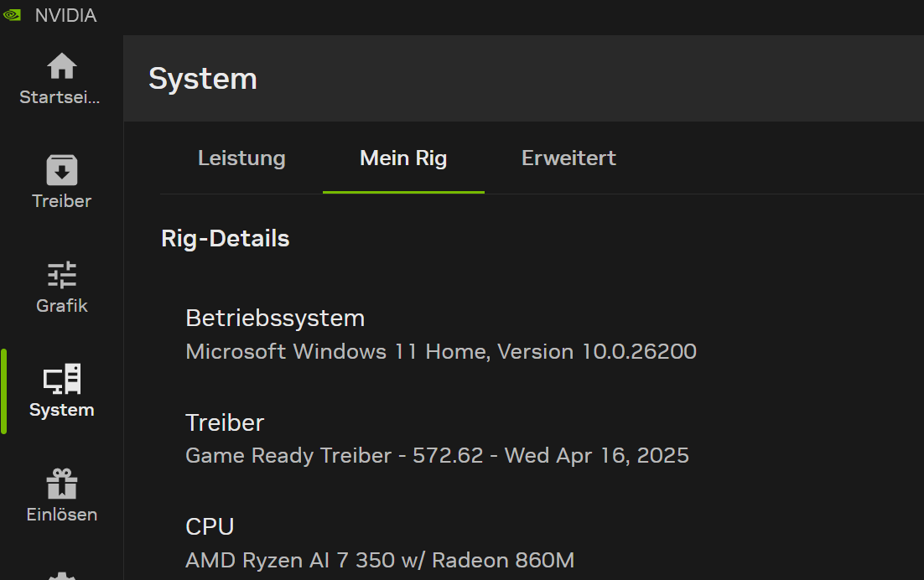Select the AMD Ryzen AI 7 350 text
The image size is (924, 580).
click(x=380, y=561)
